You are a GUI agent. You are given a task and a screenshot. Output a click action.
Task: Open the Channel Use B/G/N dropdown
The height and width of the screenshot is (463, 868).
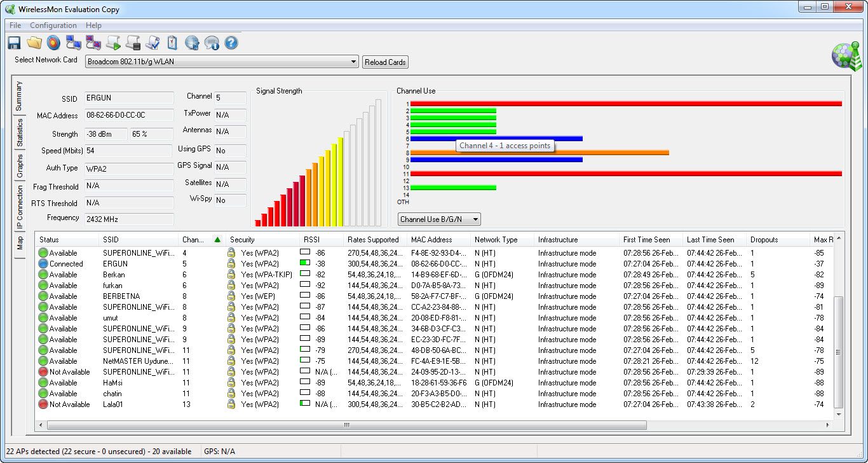coord(439,219)
